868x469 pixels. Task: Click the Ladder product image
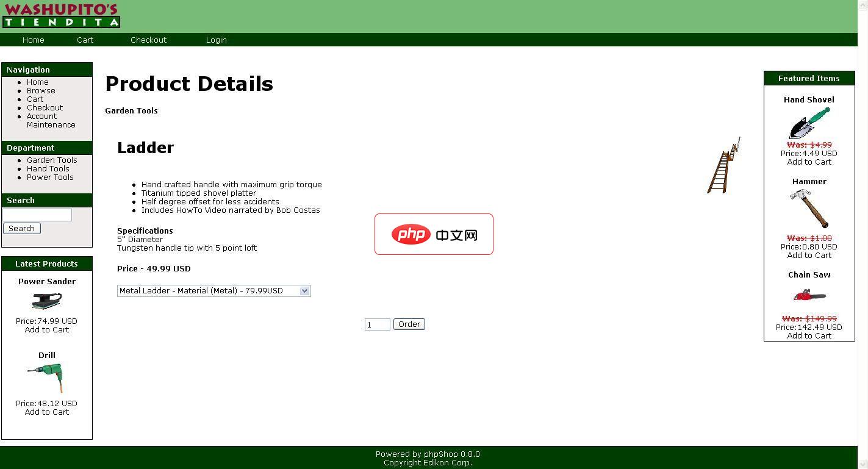click(x=723, y=166)
